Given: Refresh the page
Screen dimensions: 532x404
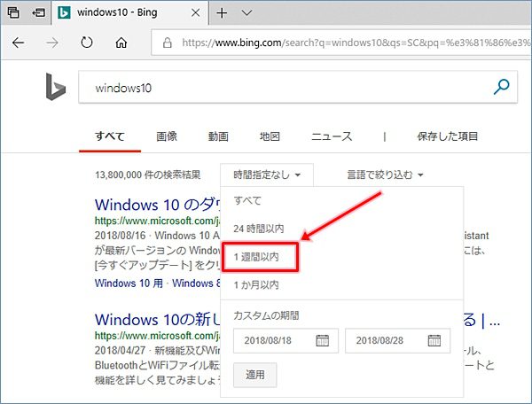Looking at the screenshot, I should pyautogui.click(x=87, y=43).
